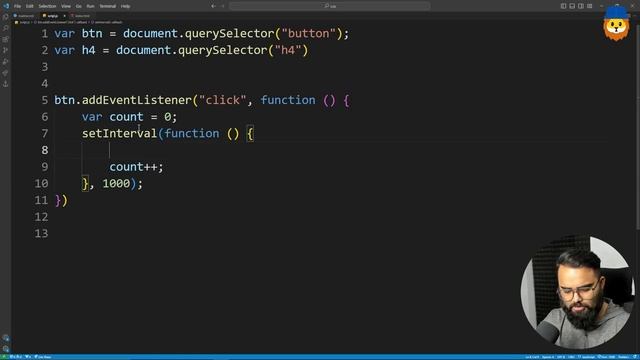Click line number 7 in the gutter

click(44, 133)
